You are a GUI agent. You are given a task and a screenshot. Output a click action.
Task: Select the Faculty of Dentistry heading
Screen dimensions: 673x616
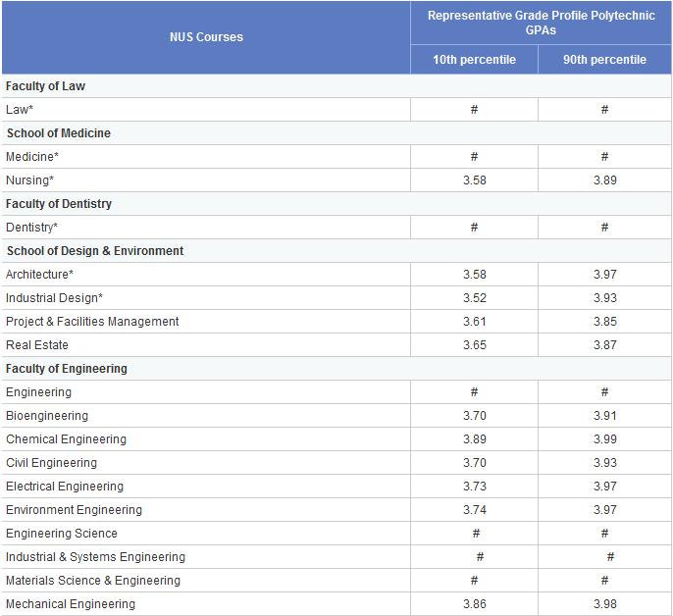(x=59, y=204)
